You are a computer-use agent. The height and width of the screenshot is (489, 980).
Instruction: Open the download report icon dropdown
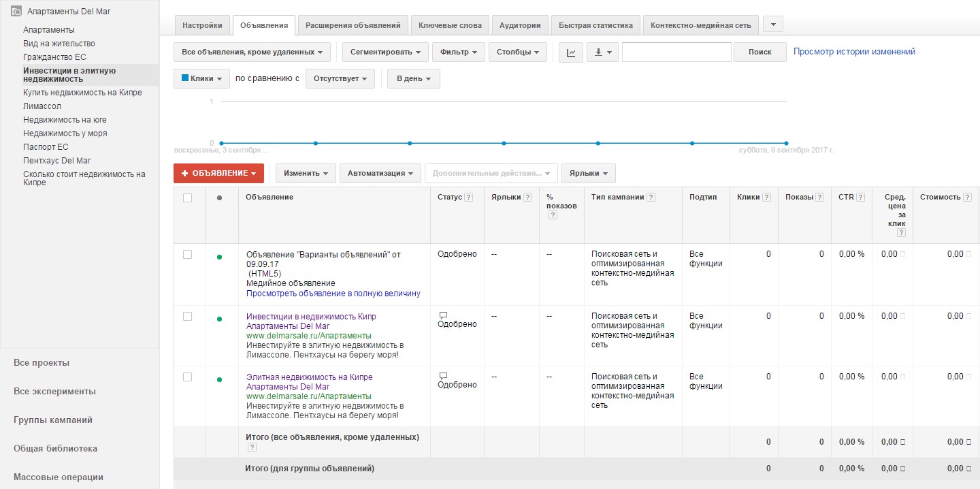point(602,52)
